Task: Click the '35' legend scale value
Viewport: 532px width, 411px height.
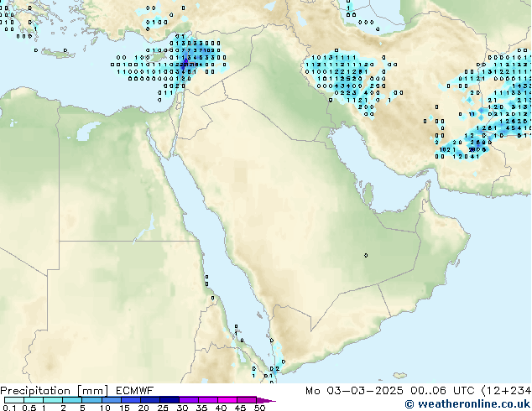Action: click(x=201, y=408)
